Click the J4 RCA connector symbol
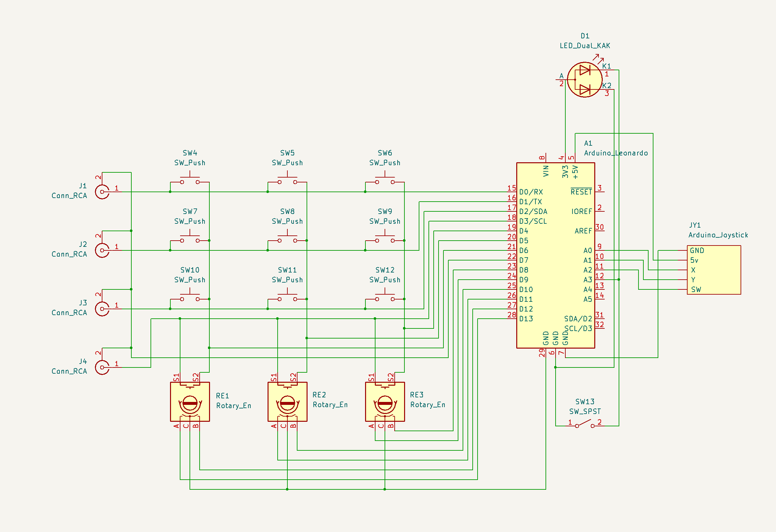776x532 pixels. tap(102, 367)
